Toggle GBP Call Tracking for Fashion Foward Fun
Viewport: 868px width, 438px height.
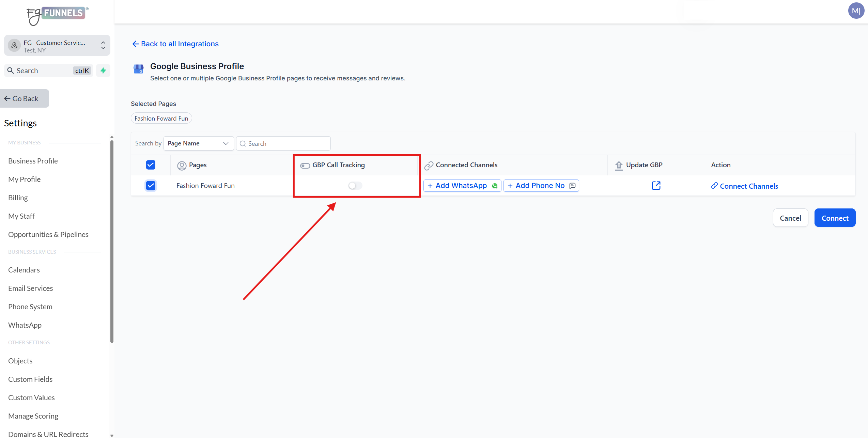(355, 186)
